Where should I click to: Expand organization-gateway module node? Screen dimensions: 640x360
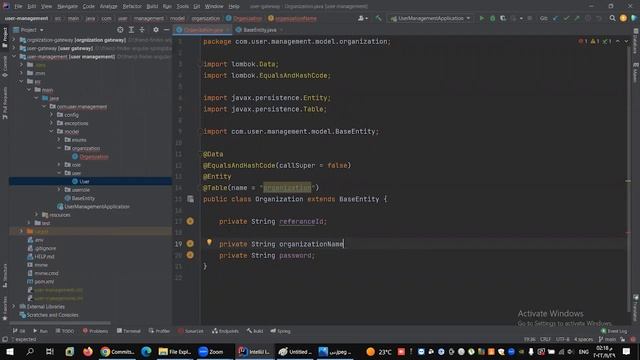13,40
